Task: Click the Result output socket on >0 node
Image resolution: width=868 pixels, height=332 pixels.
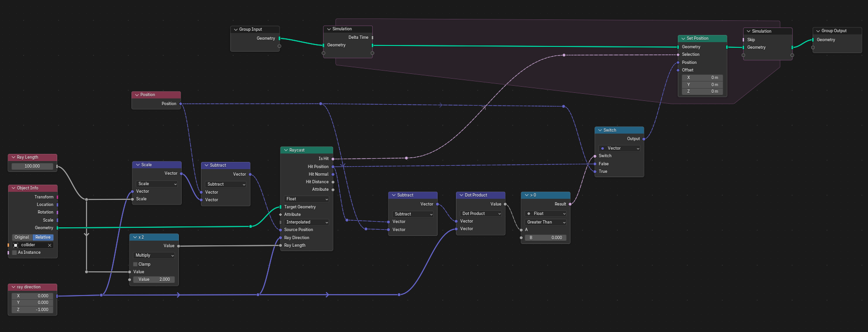Action: coord(570,204)
